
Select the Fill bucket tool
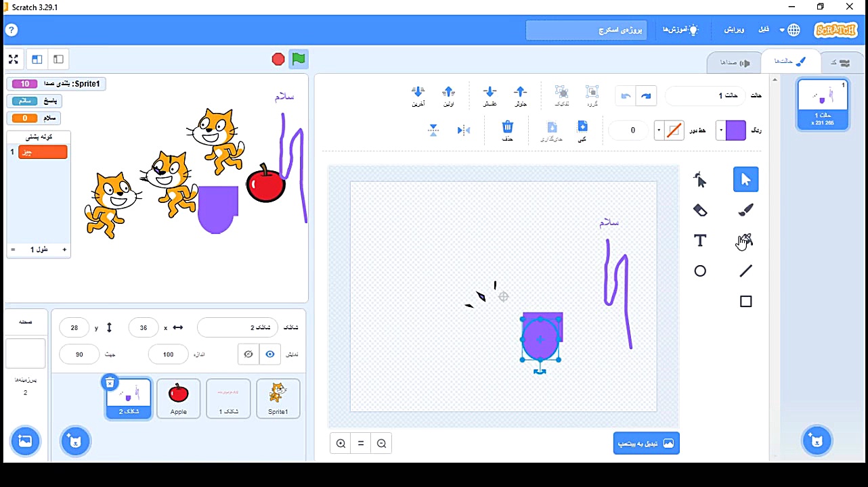(x=745, y=240)
